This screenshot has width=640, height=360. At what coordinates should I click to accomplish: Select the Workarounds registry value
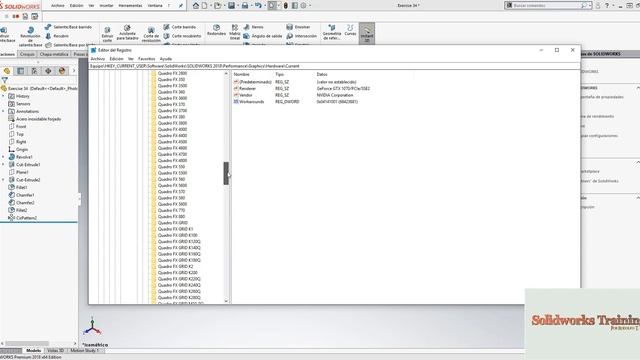251,102
